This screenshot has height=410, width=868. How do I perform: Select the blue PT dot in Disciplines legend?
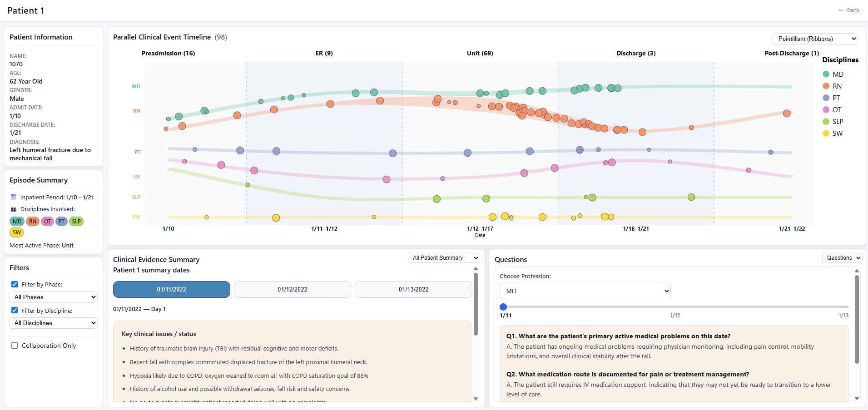(826, 98)
